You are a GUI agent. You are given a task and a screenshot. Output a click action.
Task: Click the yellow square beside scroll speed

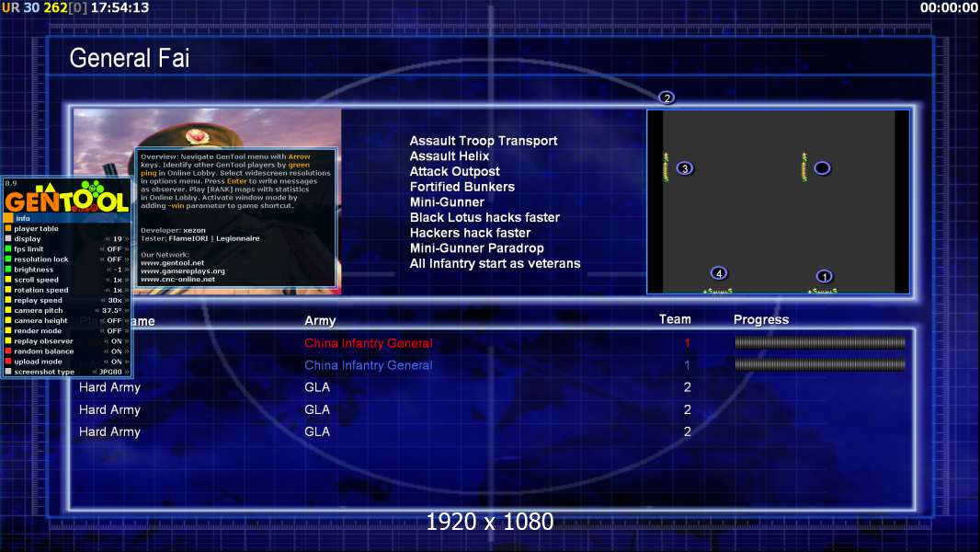click(8, 280)
